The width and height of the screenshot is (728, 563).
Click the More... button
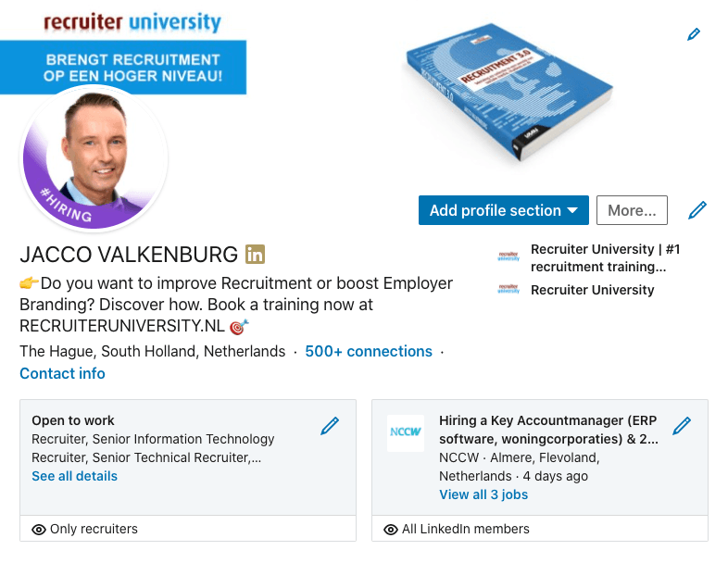pos(632,210)
